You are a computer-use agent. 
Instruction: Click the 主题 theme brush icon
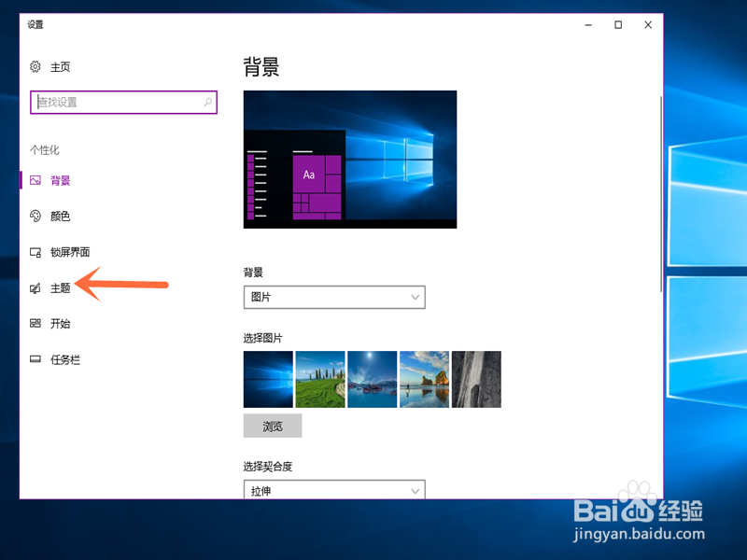[x=35, y=288]
